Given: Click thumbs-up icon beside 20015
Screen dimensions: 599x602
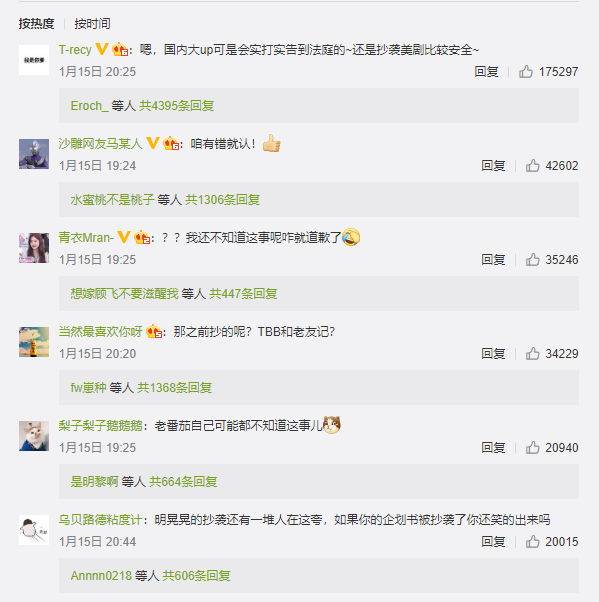Looking at the screenshot, I should [x=533, y=542].
